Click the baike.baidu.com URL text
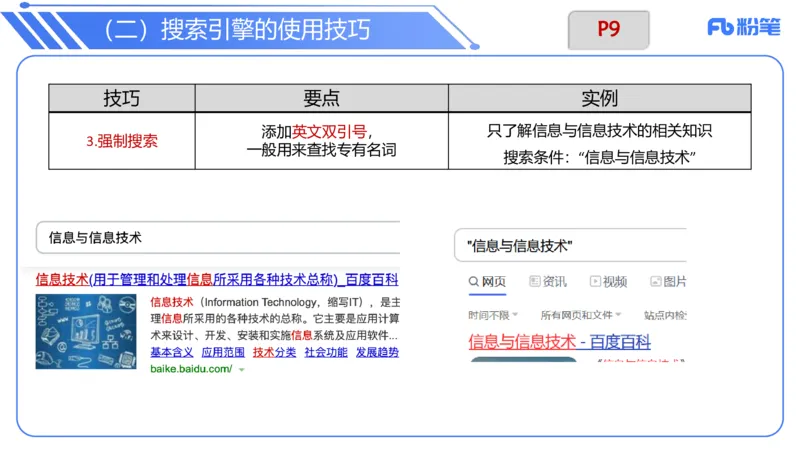 [x=191, y=369]
